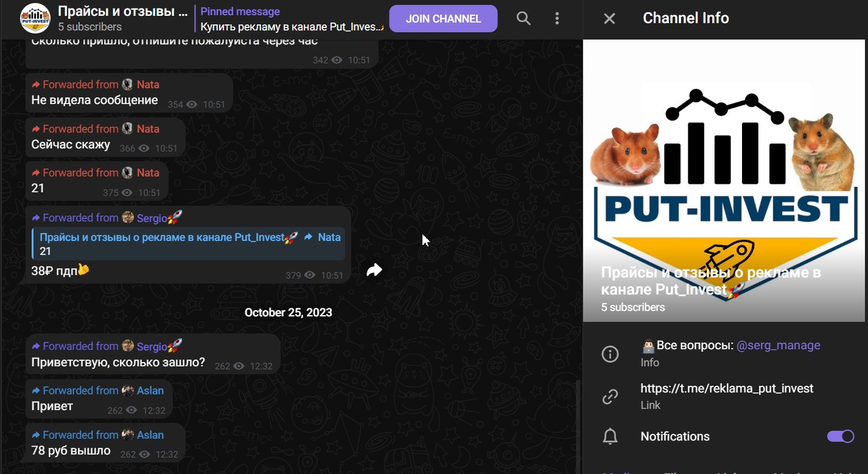The image size is (868, 474).
Task: Click sender name Aslan above 'Привет'
Action: pos(150,391)
